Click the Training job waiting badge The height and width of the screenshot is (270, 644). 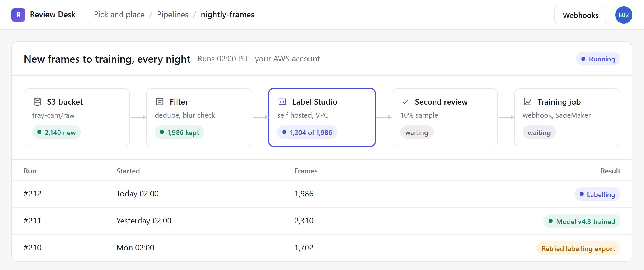pos(539,132)
